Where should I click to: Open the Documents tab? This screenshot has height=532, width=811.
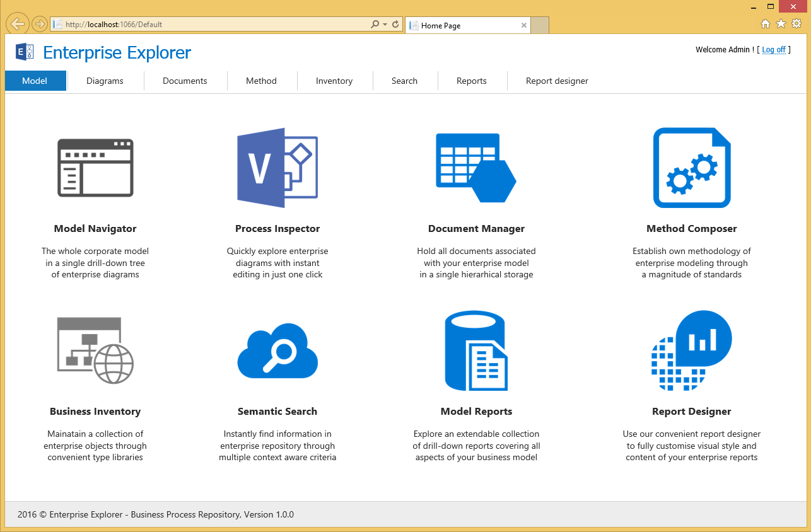185,81
